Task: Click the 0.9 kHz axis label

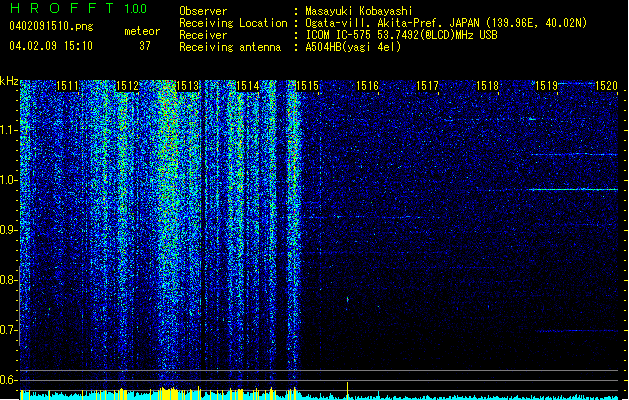Action: pos(9,230)
